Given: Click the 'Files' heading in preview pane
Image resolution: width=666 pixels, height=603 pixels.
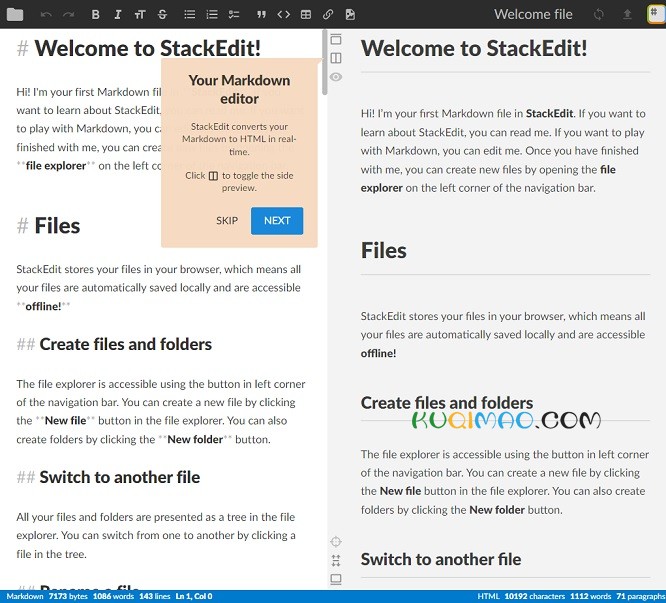Looking at the screenshot, I should (384, 251).
